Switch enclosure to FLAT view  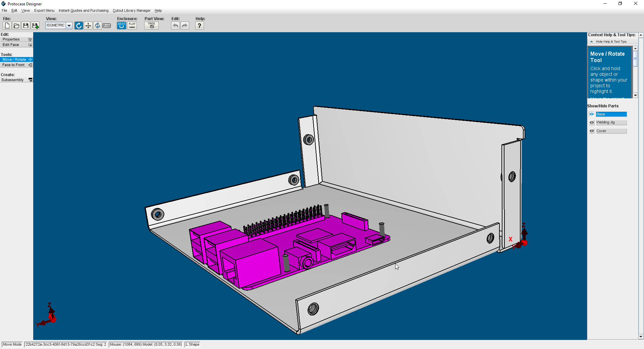point(132,25)
